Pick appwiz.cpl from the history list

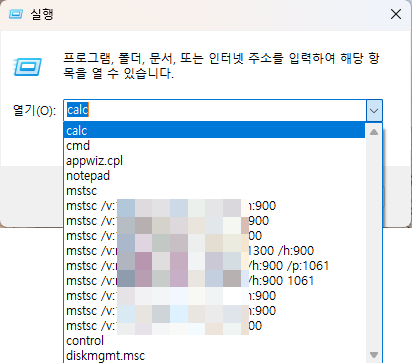214,161
